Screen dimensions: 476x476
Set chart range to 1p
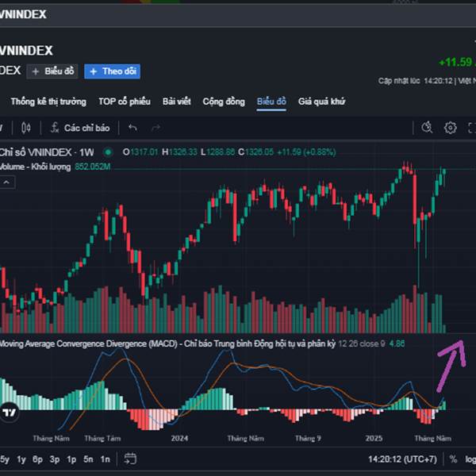pyautogui.click(x=71, y=459)
